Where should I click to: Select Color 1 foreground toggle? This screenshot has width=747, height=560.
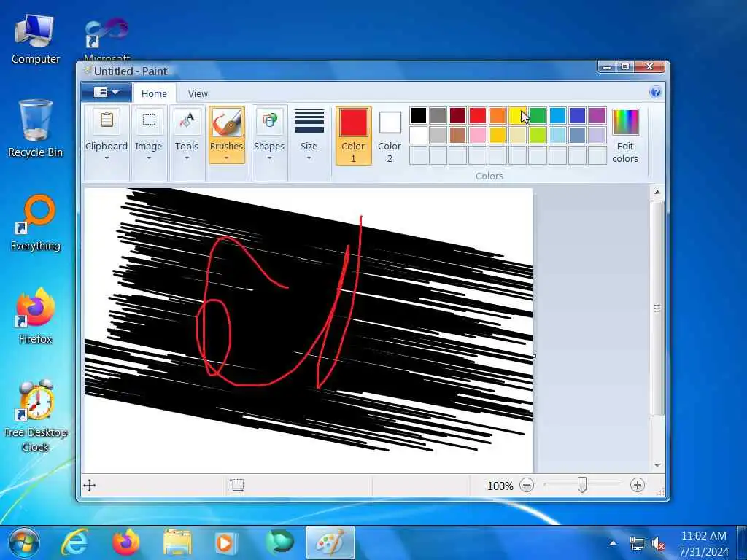[354, 136]
